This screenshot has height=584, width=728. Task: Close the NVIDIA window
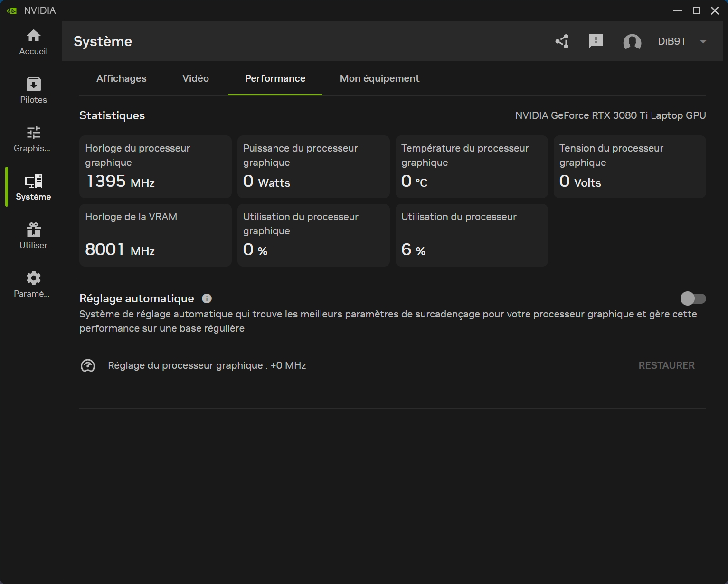pyautogui.click(x=715, y=10)
